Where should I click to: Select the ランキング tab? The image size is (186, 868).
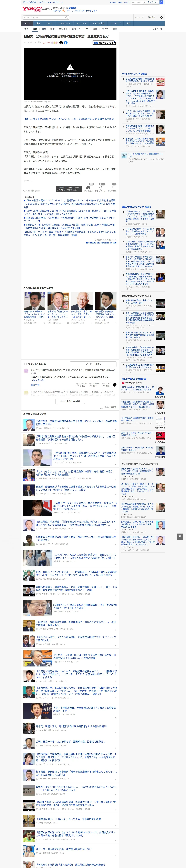click(x=115, y=24)
